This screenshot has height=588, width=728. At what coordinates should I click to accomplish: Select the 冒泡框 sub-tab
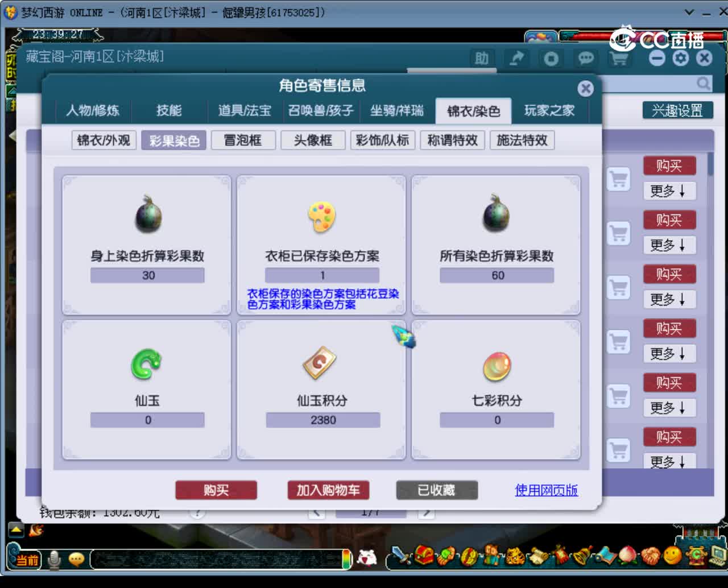[243, 140]
